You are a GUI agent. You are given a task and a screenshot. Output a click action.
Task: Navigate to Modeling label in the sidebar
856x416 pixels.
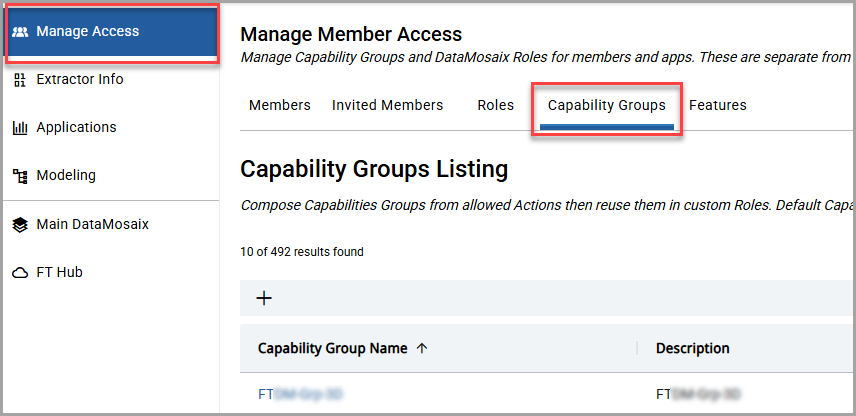click(x=66, y=176)
